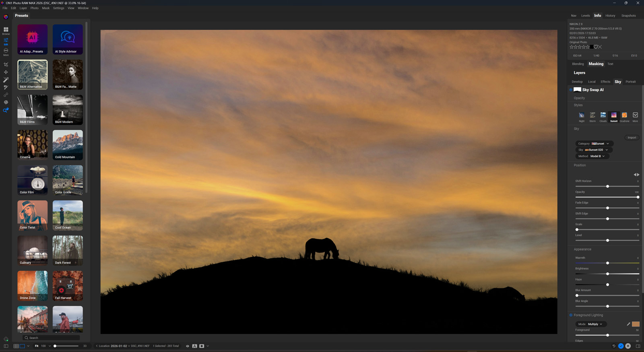
Task: Open the Settings menu
Action: [59, 8]
